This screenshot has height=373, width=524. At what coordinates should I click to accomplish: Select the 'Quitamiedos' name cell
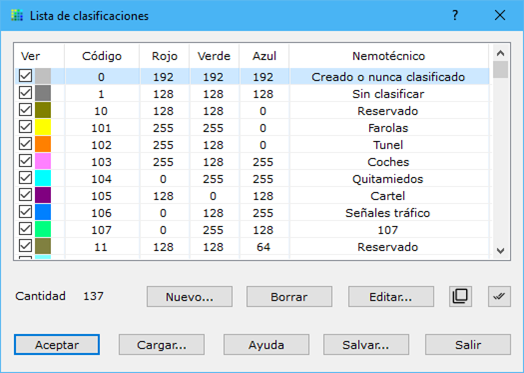[x=388, y=179]
